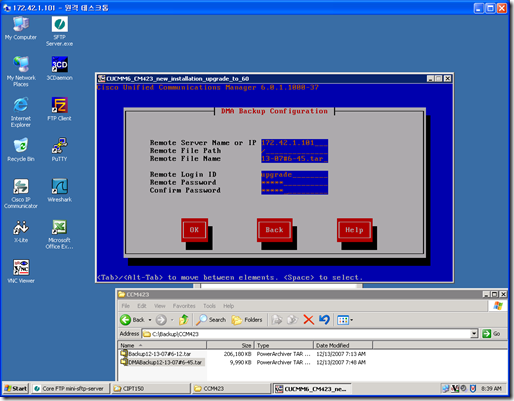The width and height of the screenshot is (514, 401).
Task: Click Move To icon in explorer toolbar
Action: (276, 320)
